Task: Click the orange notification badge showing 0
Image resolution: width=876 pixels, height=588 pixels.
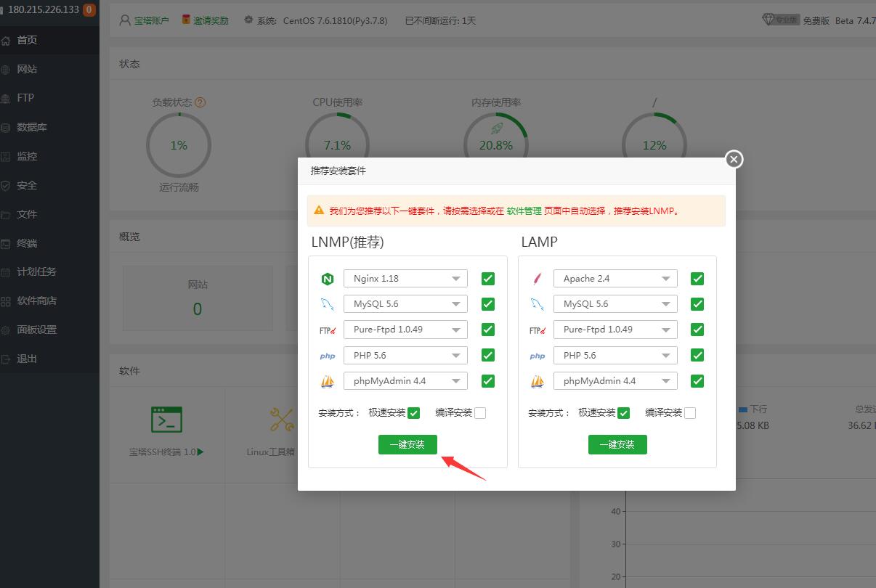Action: tap(89, 9)
